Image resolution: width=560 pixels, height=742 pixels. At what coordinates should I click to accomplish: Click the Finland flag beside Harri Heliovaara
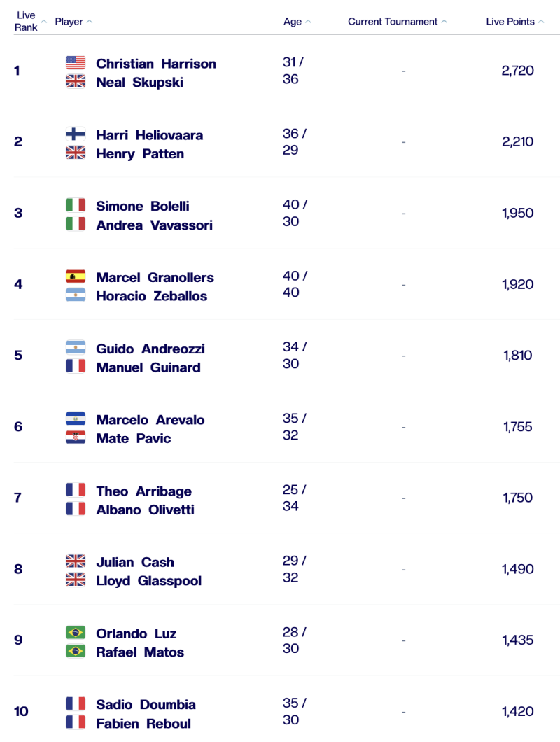pyautogui.click(x=76, y=134)
